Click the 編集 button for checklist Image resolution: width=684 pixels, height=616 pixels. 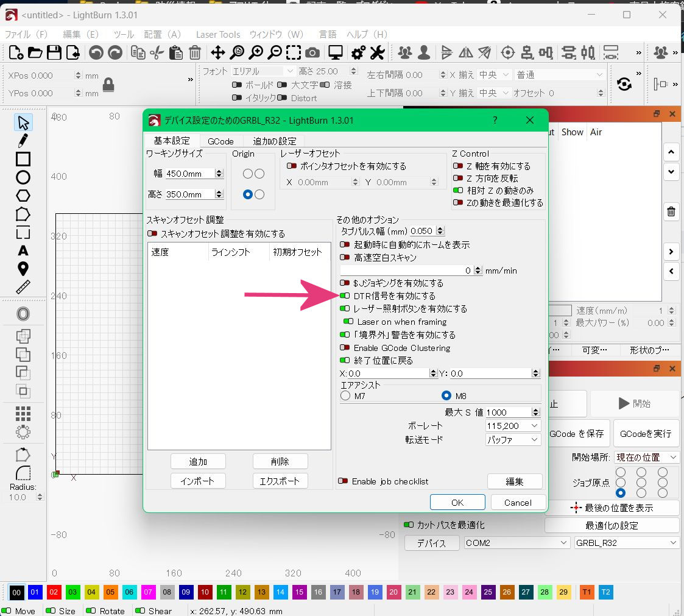click(x=514, y=481)
